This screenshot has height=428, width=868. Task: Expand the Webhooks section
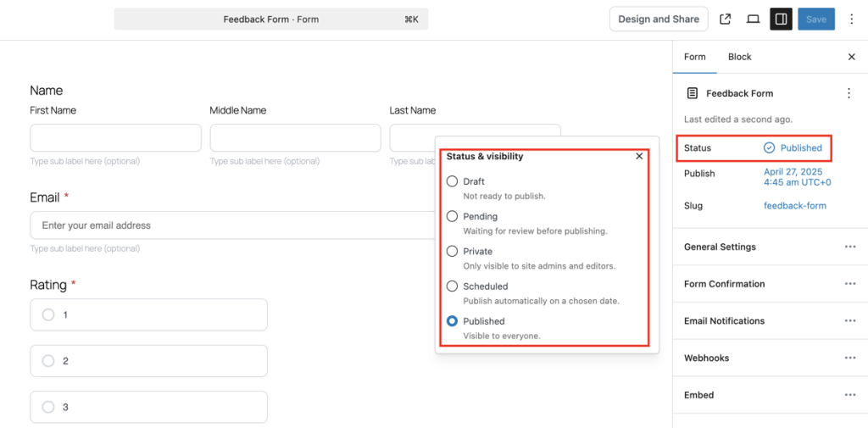[x=770, y=358]
